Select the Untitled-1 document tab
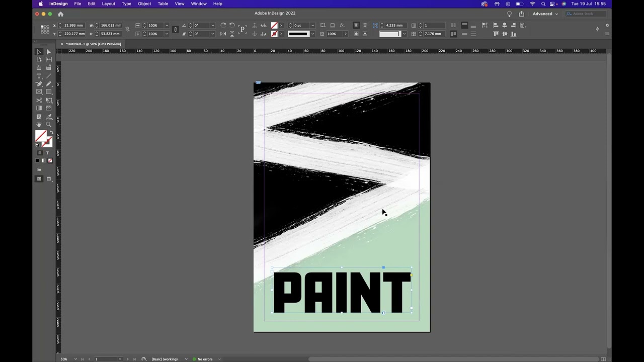Screen dimensions: 644x362 tap(93, 44)
